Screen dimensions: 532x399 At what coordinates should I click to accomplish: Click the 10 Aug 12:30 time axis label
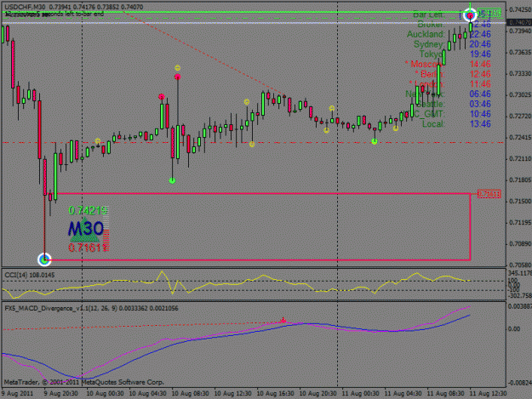232,394
